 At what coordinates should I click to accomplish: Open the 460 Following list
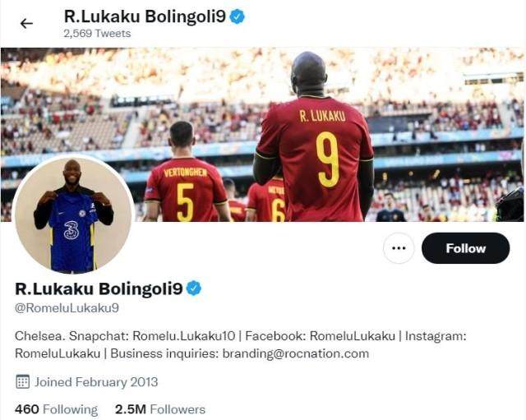(56, 409)
